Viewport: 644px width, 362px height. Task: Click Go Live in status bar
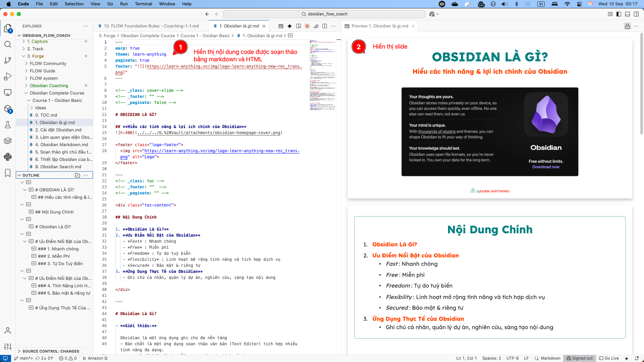pyautogui.click(x=609, y=358)
